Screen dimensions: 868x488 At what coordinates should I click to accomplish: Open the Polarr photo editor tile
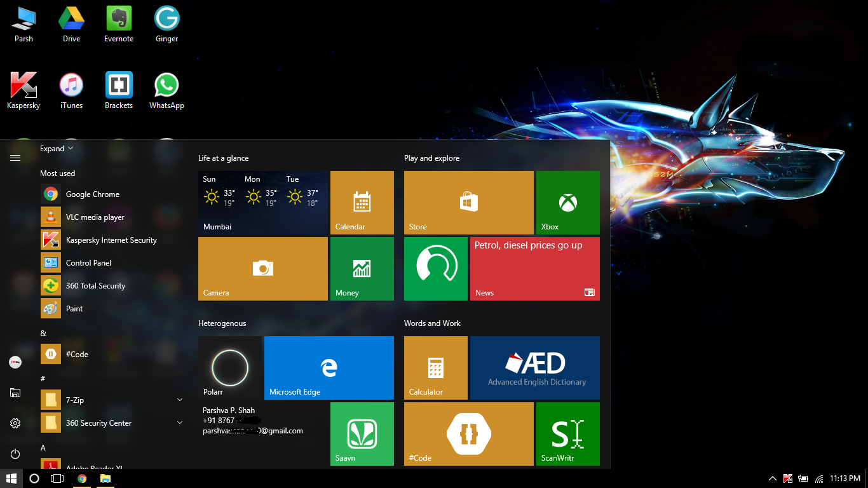coord(229,367)
